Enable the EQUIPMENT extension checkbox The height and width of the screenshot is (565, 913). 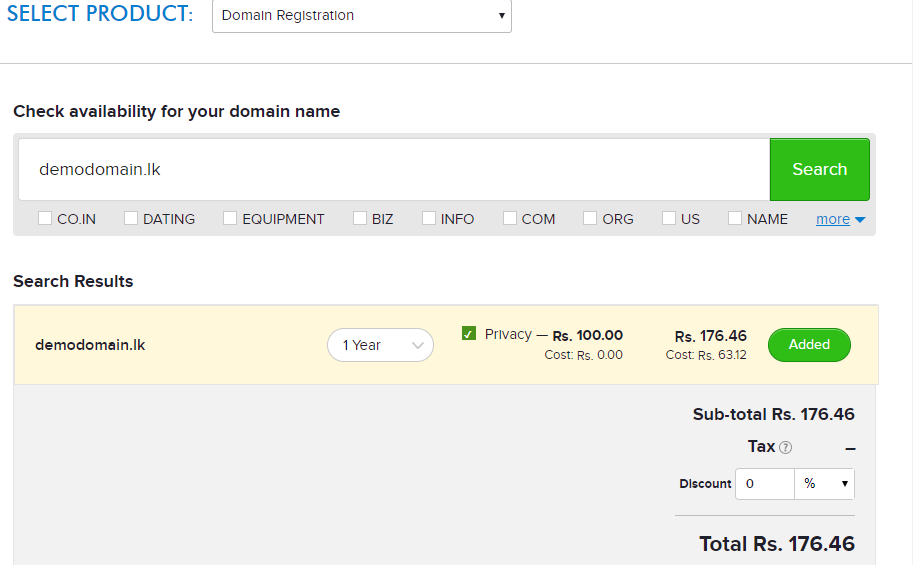(x=230, y=218)
